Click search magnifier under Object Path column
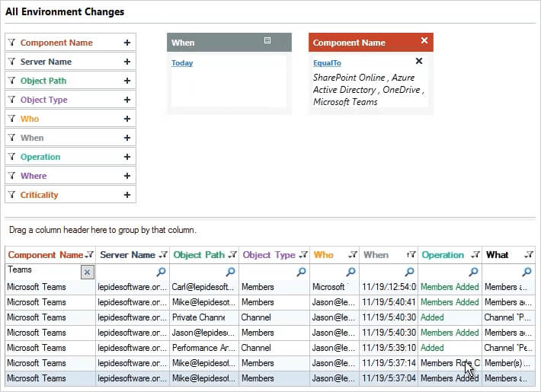 click(x=230, y=272)
